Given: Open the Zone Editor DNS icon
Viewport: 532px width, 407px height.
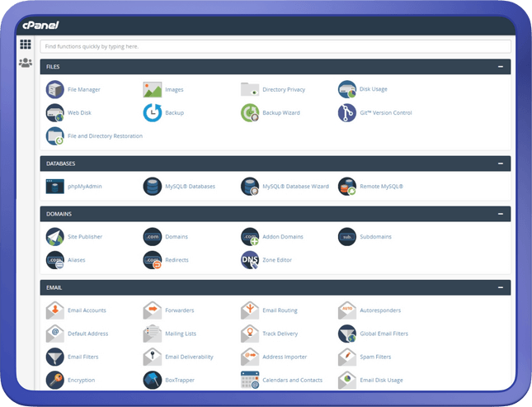Looking at the screenshot, I should (x=250, y=260).
